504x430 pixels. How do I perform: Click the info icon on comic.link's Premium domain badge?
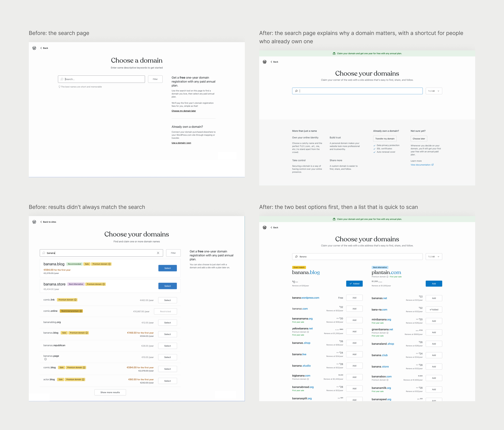(x=75, y=300)
